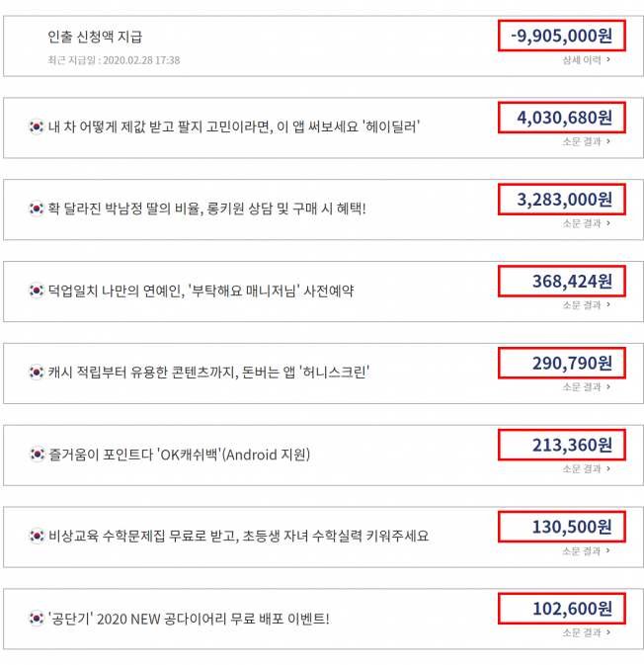The image size is (644, 665).
Task: Open 상세 이력 under the withdrawal amount
Action: [x=587, y=60]
